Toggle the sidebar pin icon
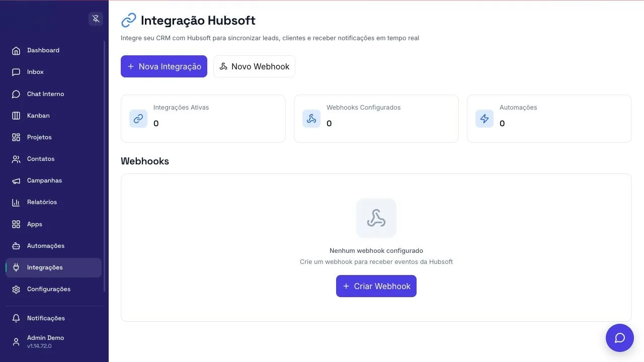The width and height of the screenshot is (644, 362). click(x=96, y=19)
